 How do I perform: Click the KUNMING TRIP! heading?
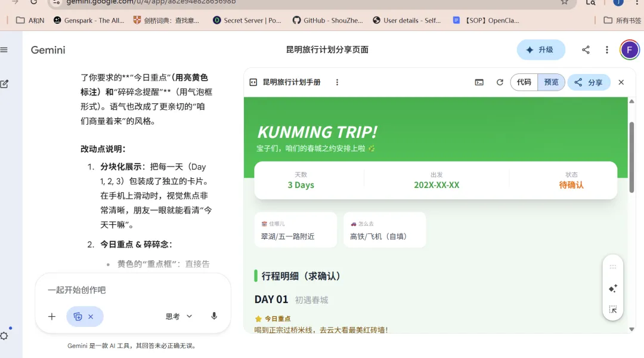[x=317, y=132]
